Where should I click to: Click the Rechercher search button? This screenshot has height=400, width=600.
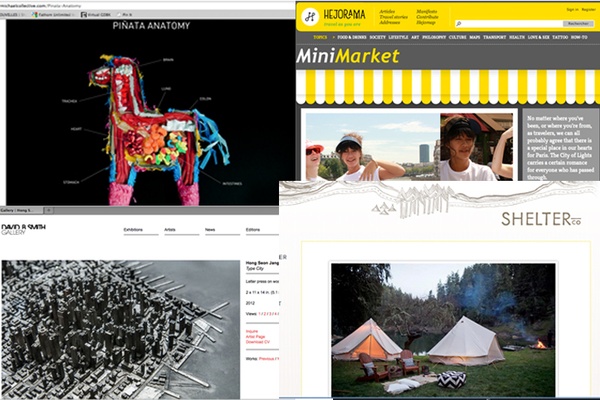[x=578, y=24]
